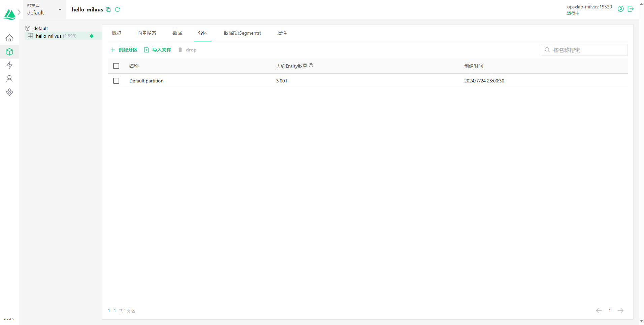Click the v 2.4.5 version label

pos(9,319)
